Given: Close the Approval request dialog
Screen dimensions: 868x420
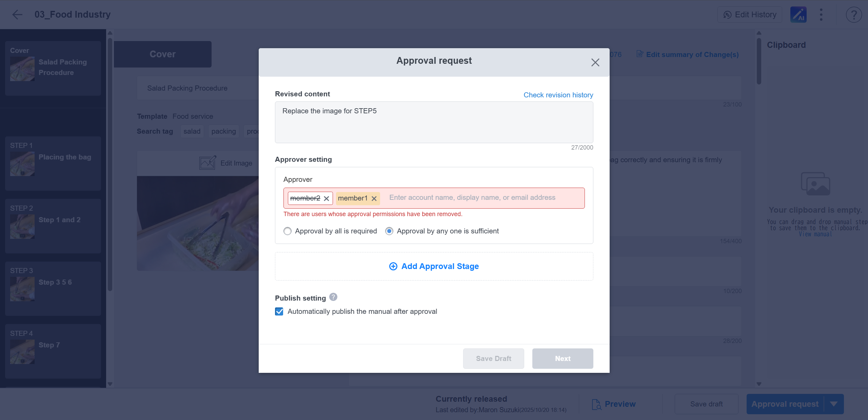Looking at the screenshot, I should tap(595, 62).
